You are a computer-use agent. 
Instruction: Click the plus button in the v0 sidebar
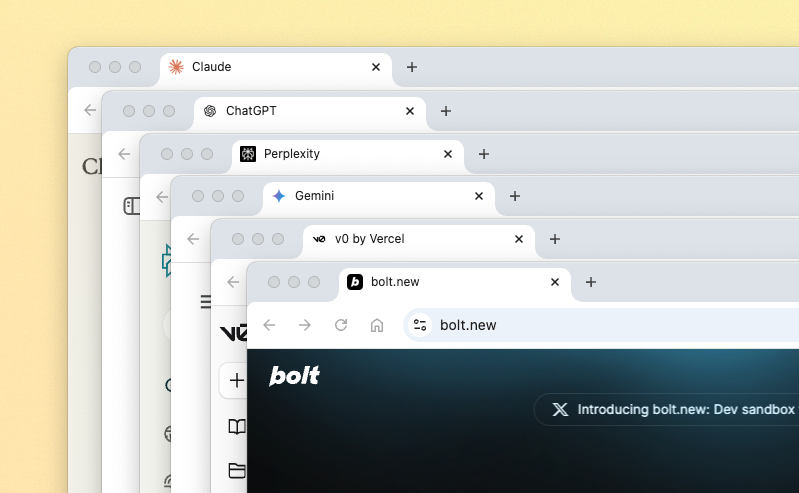click(x=233, y=380)
